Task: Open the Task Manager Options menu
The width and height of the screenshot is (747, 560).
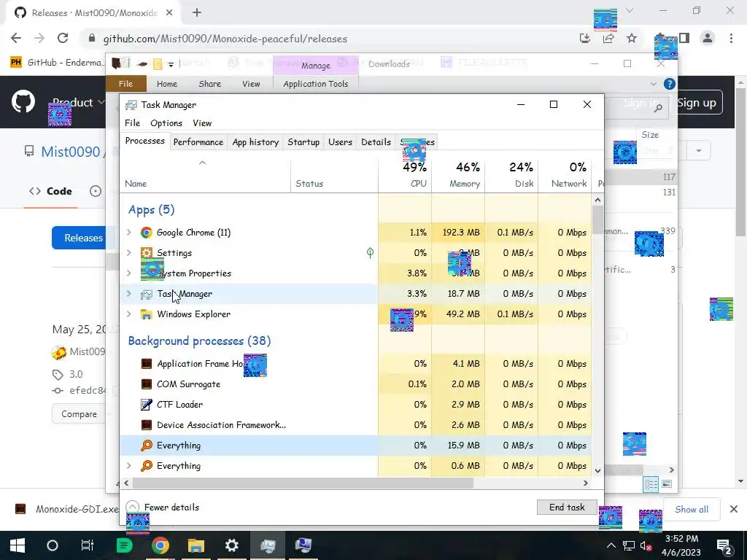Action: point(166,122)
